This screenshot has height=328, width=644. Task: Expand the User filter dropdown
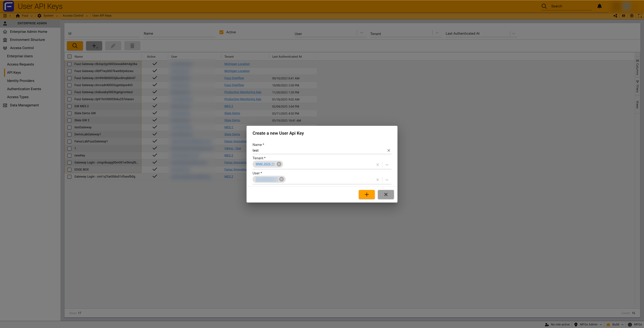pyautogui.click(x=362, y=33)
